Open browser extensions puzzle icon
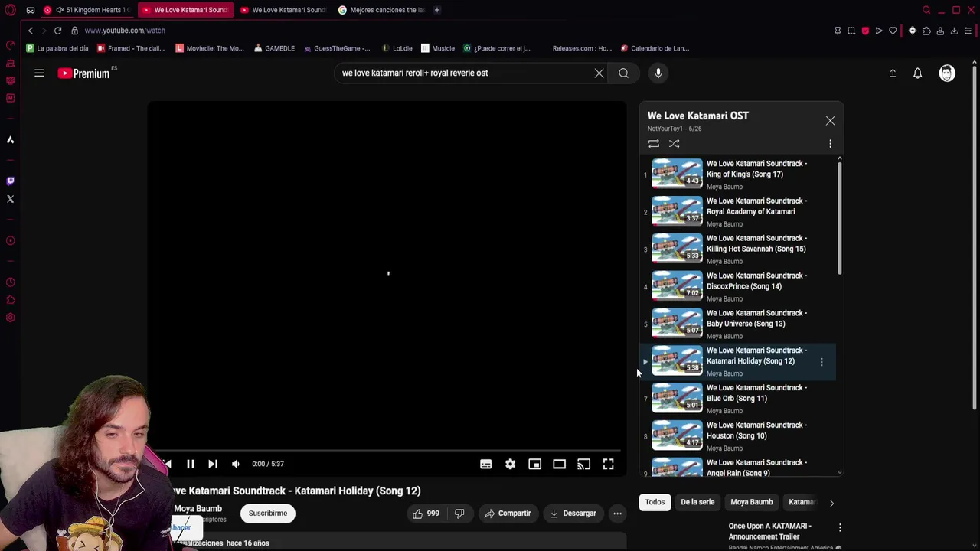This screenshot has height=551, width=980. [x=926, y=31]
